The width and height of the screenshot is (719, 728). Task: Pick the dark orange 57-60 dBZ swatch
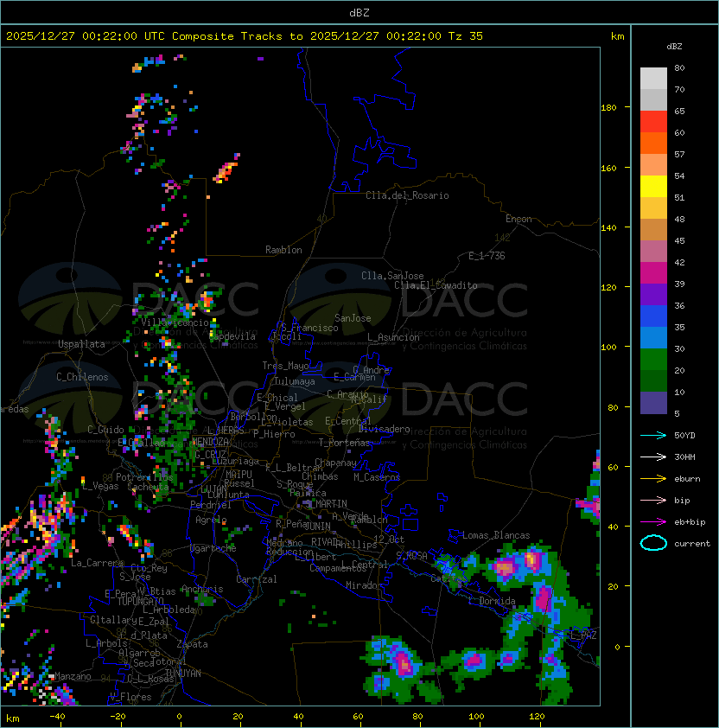[x=653, y=144]
